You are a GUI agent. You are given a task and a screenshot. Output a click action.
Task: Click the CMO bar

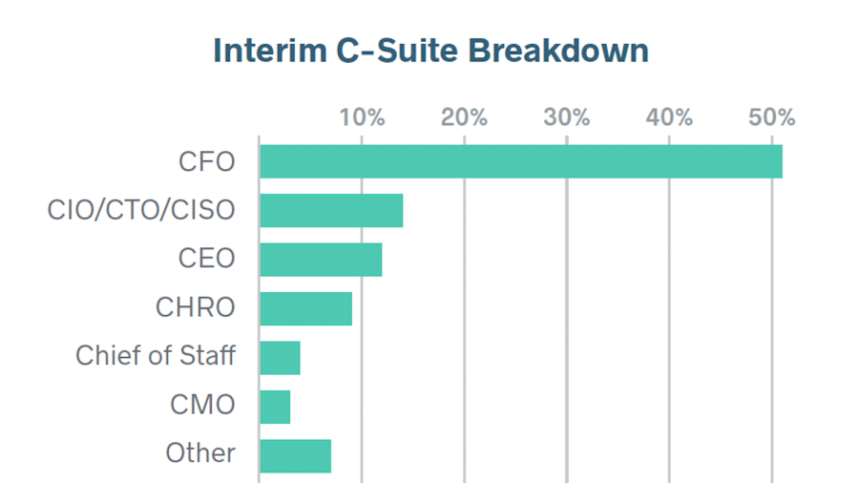pyautogui.click(x=275, y=407)
